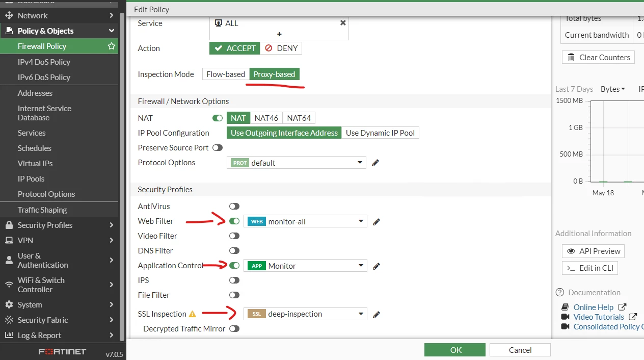Enable the IPS toggle
This screenshot has height=360, width=644.
point(234,280)
